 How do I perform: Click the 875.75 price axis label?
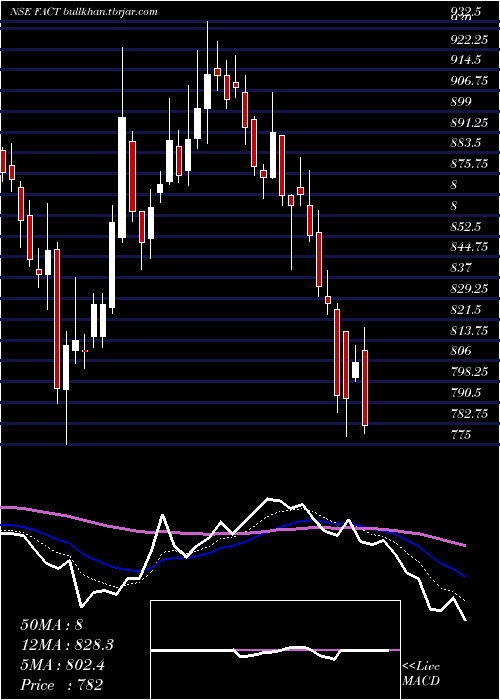point(469,164)
